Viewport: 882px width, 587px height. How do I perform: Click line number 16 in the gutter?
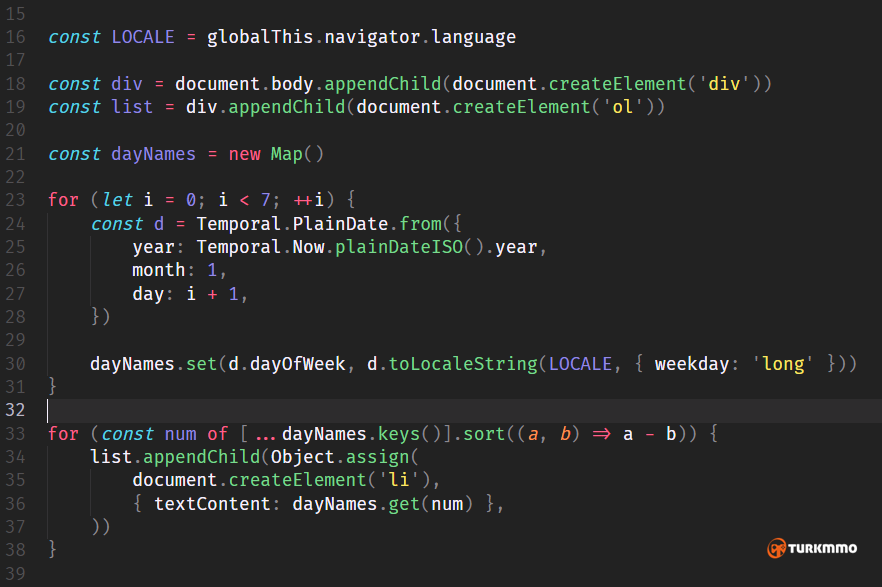16,38
